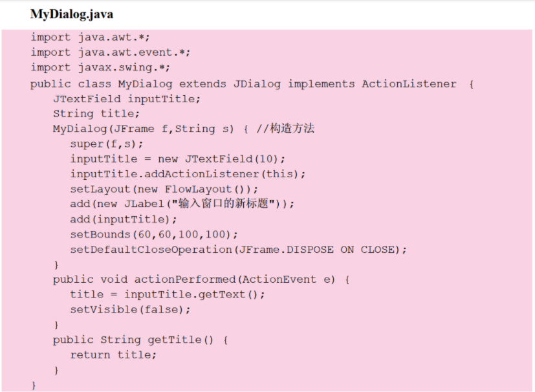
Task: Click the 'return title;' statement
Action: 113,354
